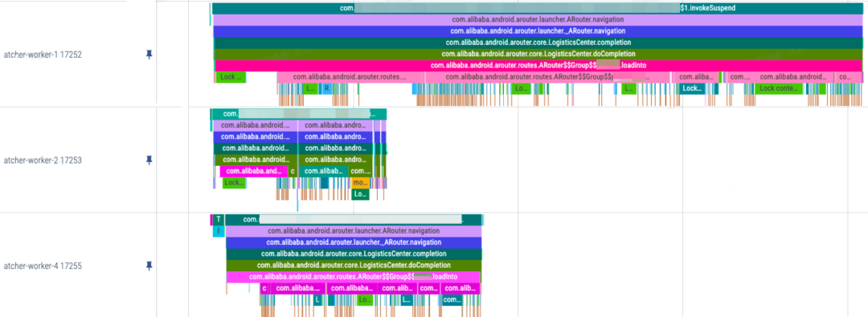Select worker-1 LogisticsCenter.completion slice

tap(538, 43)
